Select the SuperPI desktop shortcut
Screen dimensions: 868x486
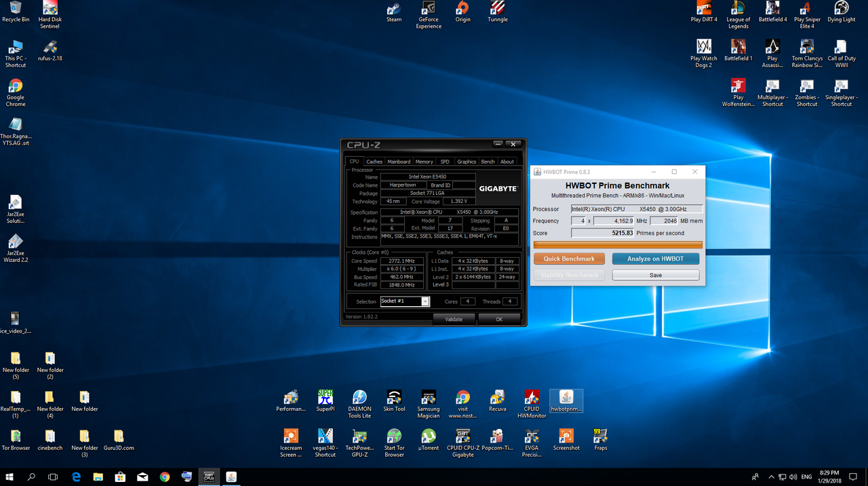pyautogui.click(x=325, y=401)
